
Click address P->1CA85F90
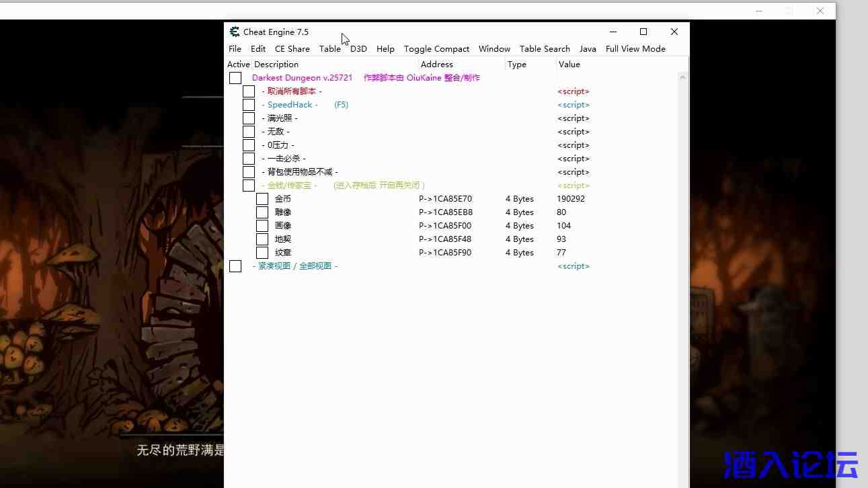pyautogui.click(x=445, y=253)
